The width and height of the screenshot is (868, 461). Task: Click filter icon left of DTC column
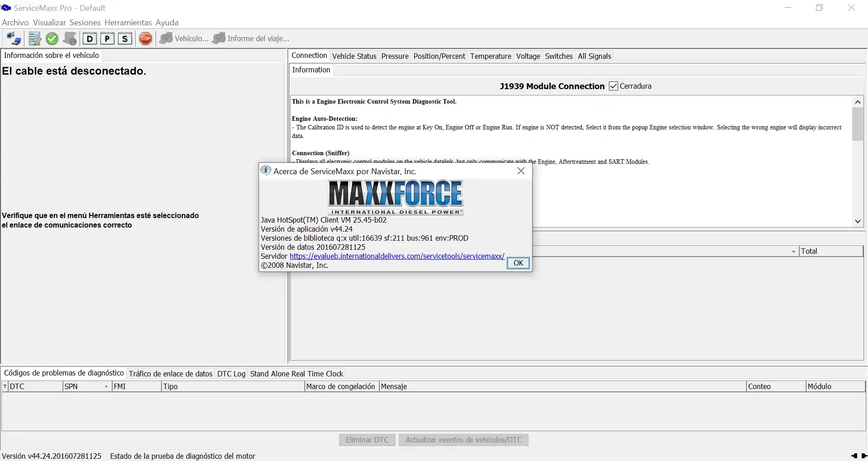tap(5, 386)
